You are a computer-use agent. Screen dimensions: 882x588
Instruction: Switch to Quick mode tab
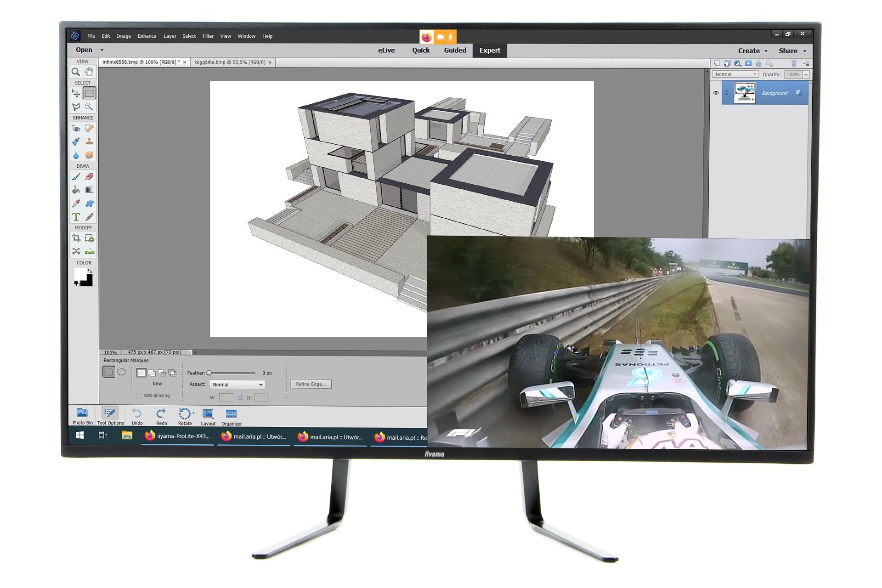(x=421, y=51)
